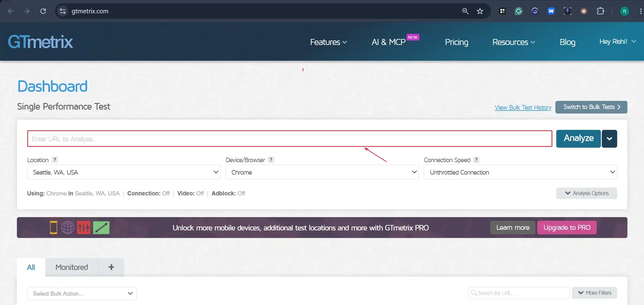
Task: Expand the Resources menu
Action: (x=514, y=42)
